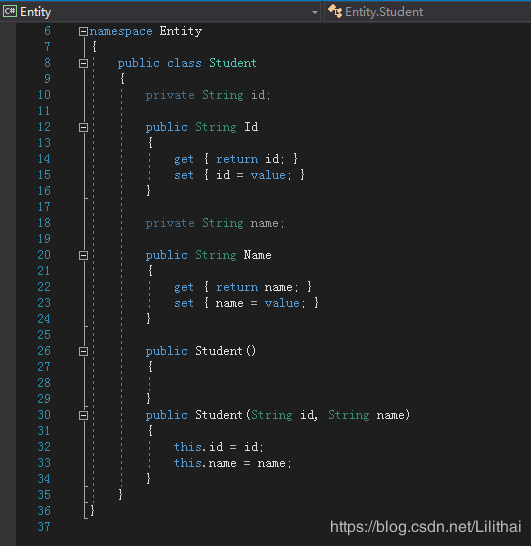
Task: Collapse the Student(String id, String name) constructor
Action: click(x=83, y=415)
